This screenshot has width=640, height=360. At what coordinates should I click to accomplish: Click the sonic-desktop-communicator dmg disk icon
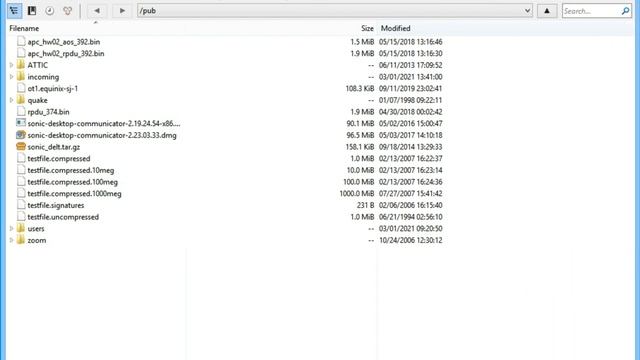pyautogui.click(x=21, y=135)
